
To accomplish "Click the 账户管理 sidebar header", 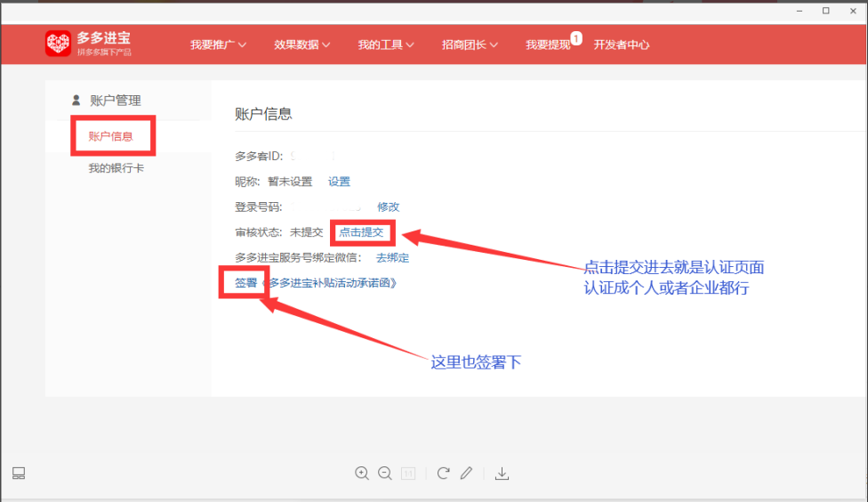I will 115,101.
